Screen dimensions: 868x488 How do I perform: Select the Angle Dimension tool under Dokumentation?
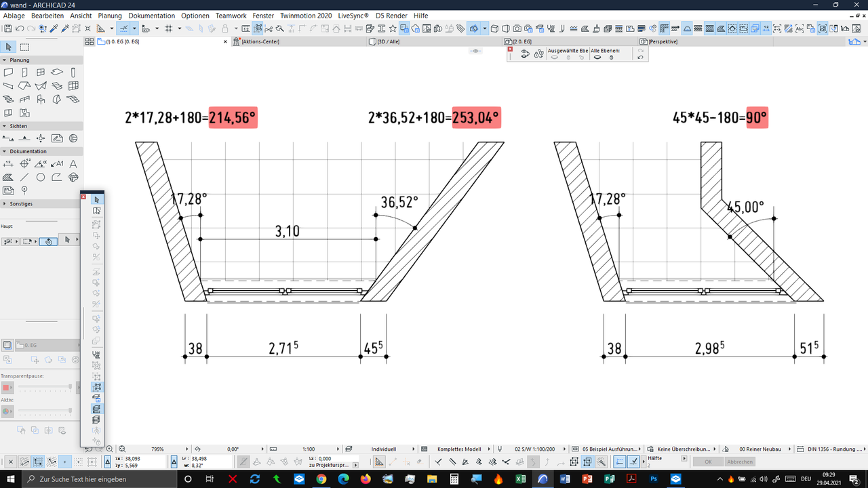pyautogui.click(x=41, y=164)
